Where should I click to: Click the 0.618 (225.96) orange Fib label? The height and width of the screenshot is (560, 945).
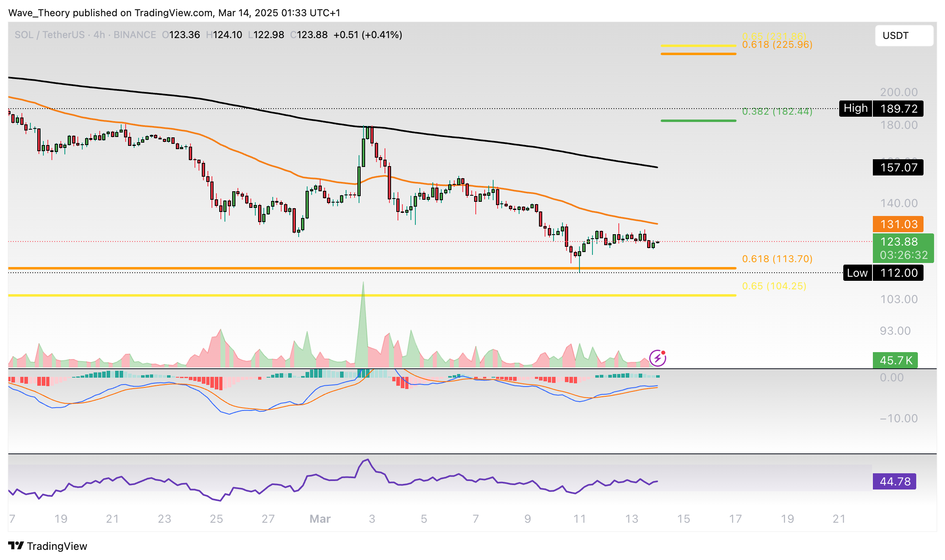pyautogui.click(x=777, y=45)
